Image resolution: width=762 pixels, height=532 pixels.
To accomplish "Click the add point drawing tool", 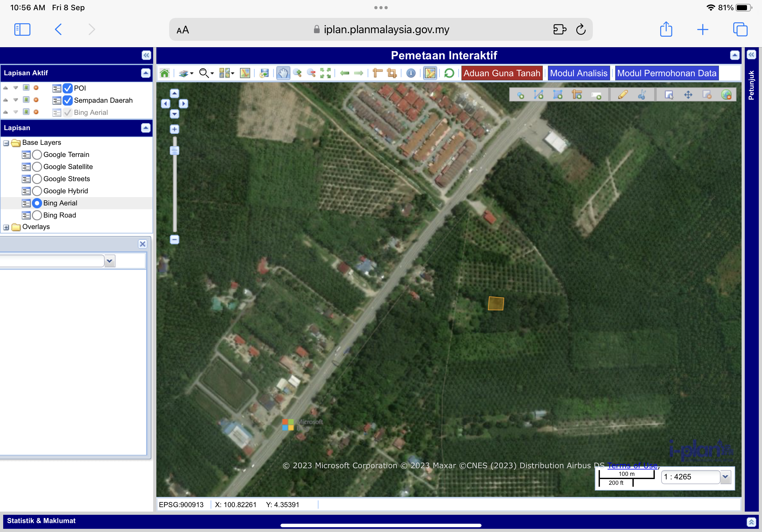I will click(520, 95).
